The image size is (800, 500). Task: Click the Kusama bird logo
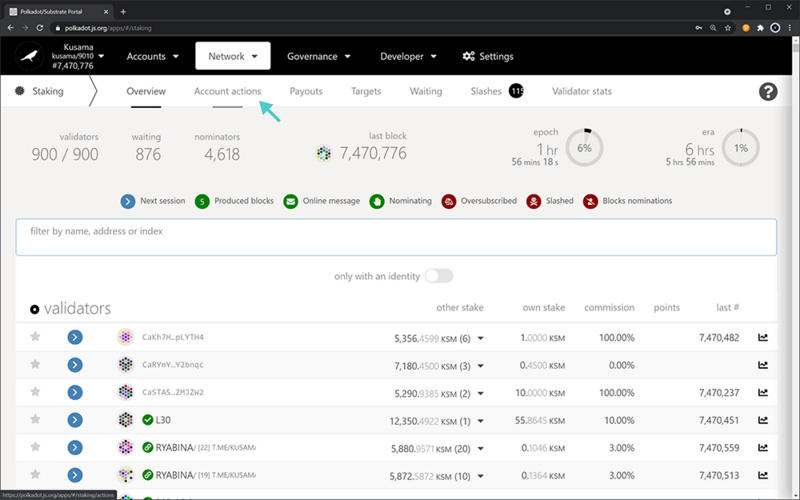click(x=30, y=56)
